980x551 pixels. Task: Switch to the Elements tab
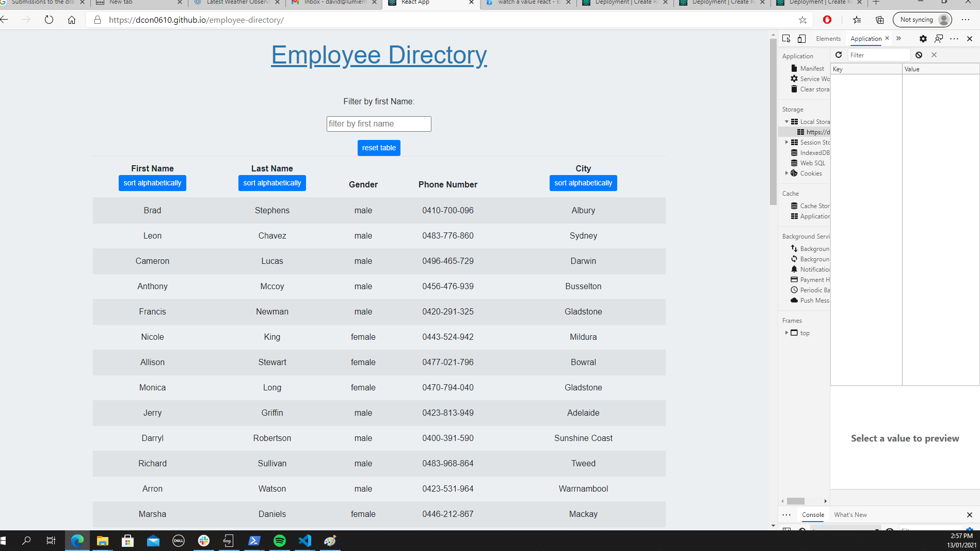pos(828,39)
